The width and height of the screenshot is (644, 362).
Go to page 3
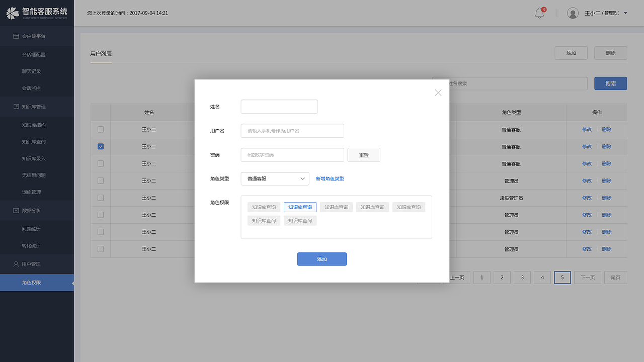coord(522,278)
